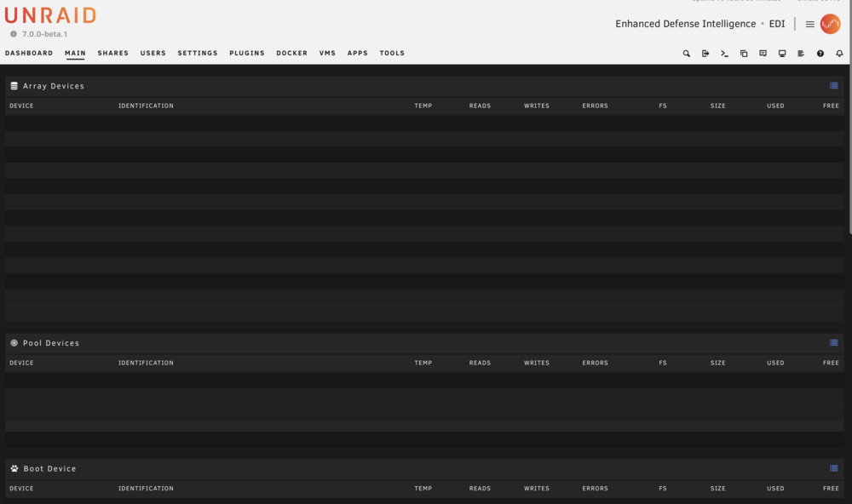Open the search icon in the toolbar

coord(686,54)
